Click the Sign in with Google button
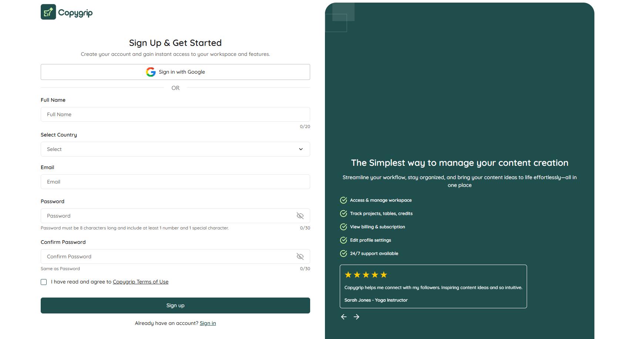 click(175, 72)
